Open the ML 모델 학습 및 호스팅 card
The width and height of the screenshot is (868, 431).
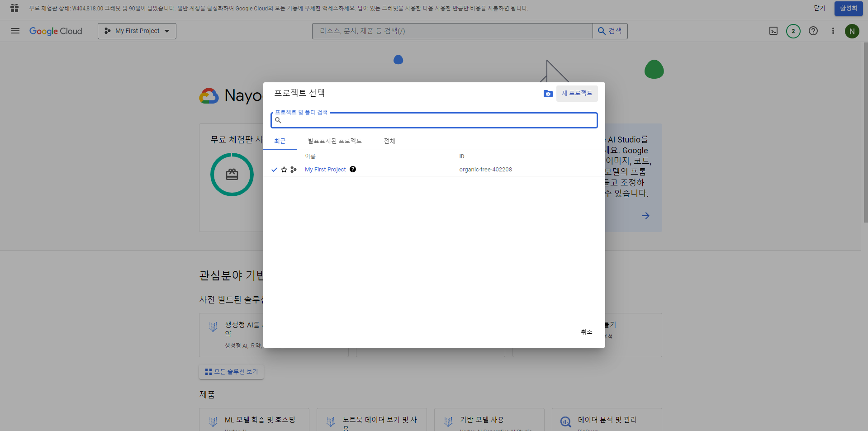coord(254,420)
